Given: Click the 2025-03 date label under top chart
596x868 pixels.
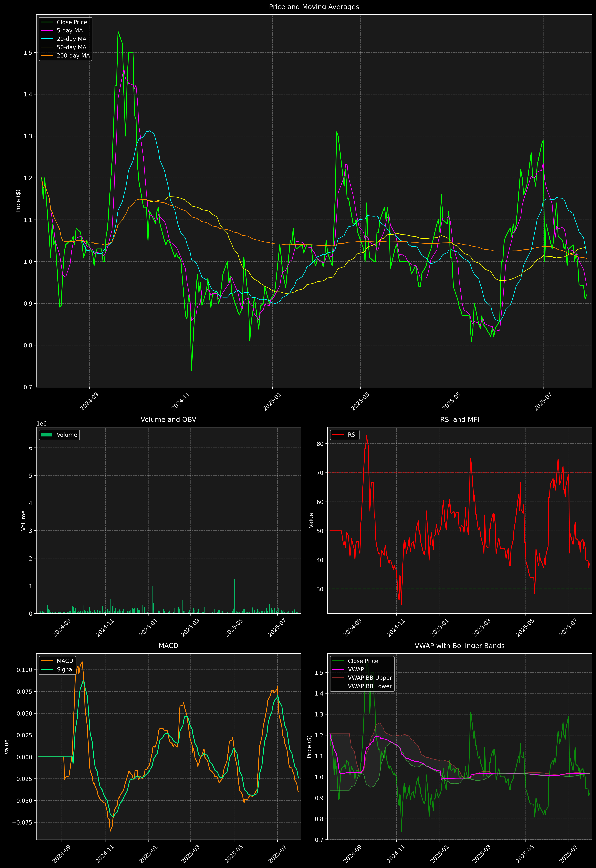Looking at the screenshot, I should pyautogui.click(x=360, y=401).
